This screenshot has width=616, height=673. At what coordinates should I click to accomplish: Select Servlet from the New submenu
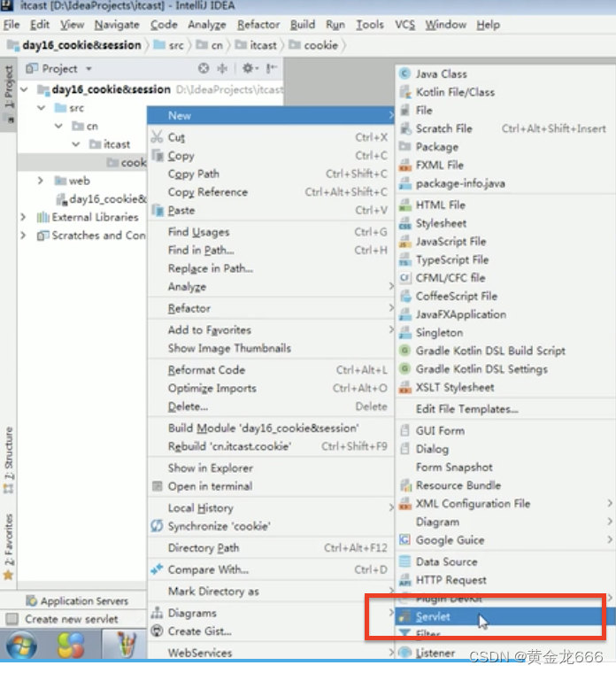pyautogui.click(x=505, y=616)
